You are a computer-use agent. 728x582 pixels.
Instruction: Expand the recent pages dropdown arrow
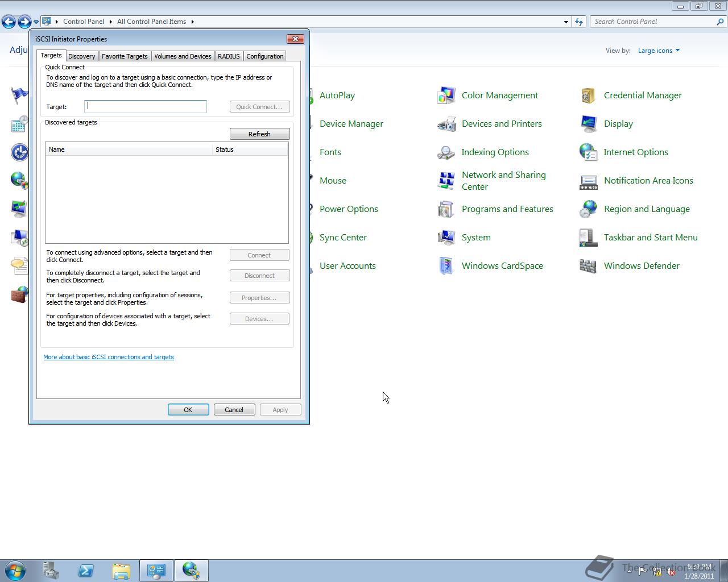click(x=36, y=22)
